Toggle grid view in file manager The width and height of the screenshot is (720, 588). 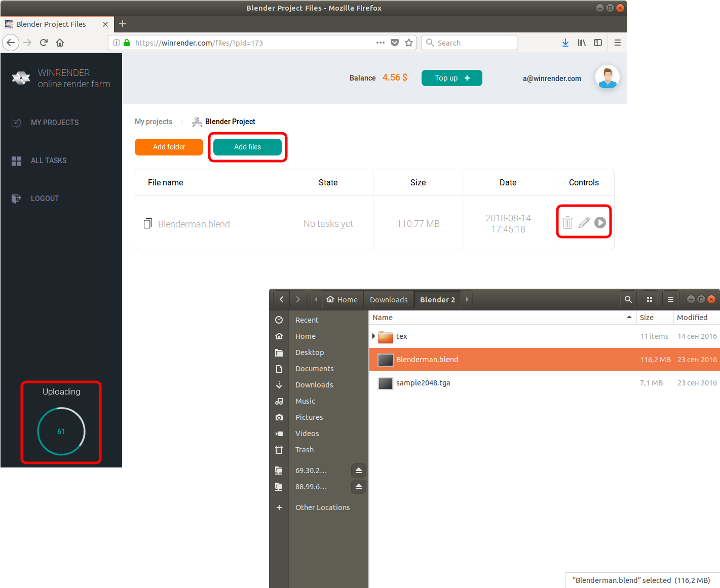pyautogui.click(x=650, y=299)
